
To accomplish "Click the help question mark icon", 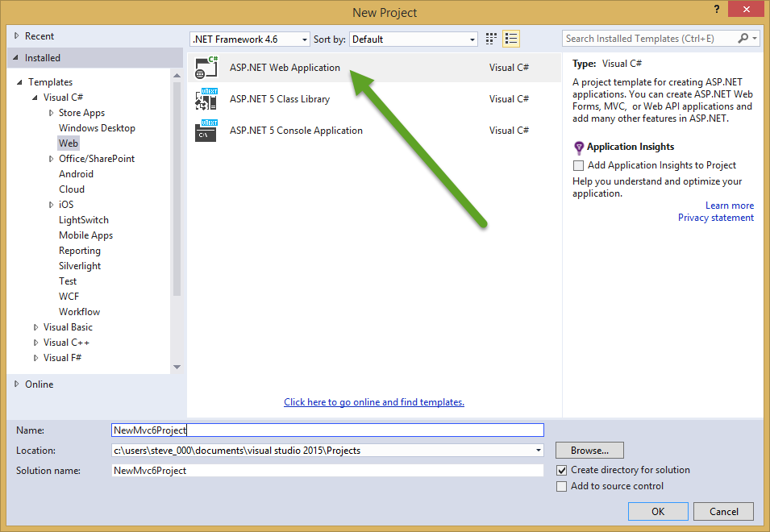I will click(x=715, y=9).
